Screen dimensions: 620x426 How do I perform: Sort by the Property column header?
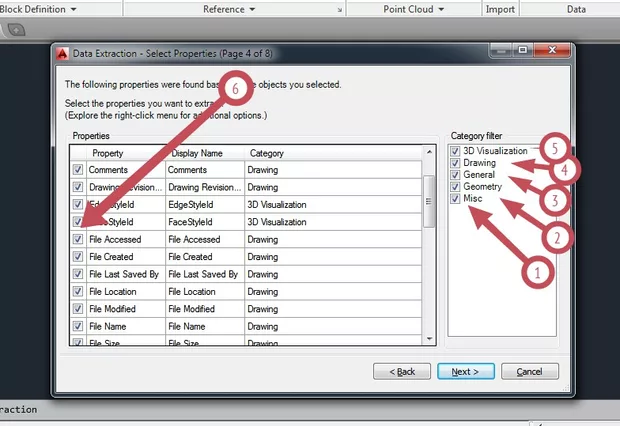[126, 153]
